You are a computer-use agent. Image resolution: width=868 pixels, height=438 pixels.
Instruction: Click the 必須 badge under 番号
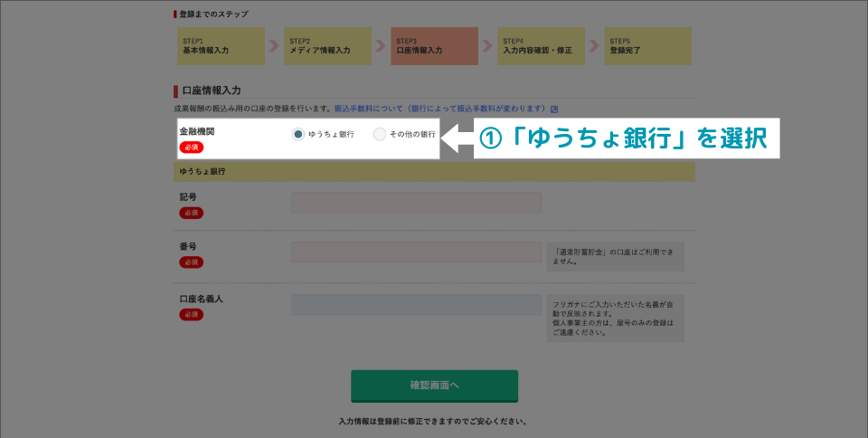coord(192,262)
